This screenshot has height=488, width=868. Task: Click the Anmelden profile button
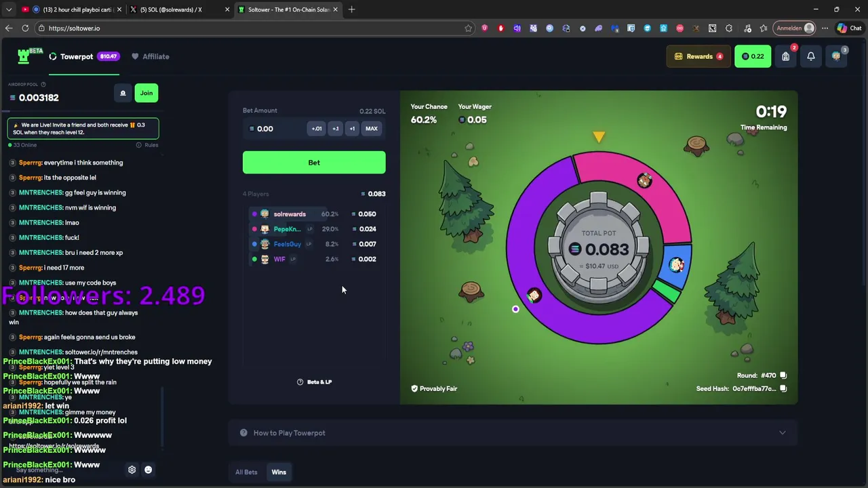click(795, 28)
